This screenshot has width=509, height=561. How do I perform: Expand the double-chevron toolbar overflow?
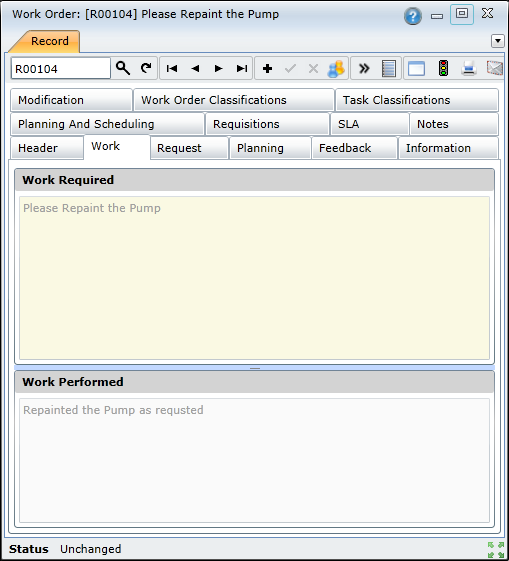(364, 68)
